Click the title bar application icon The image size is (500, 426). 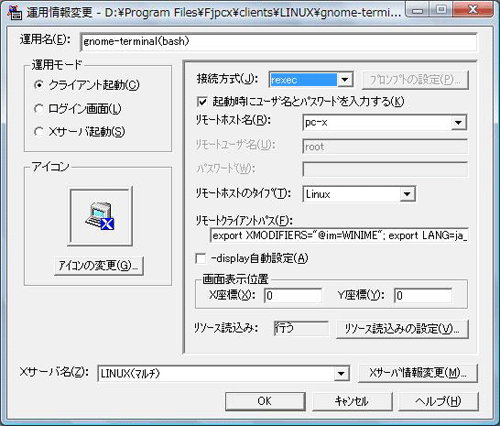click(15, 13)
